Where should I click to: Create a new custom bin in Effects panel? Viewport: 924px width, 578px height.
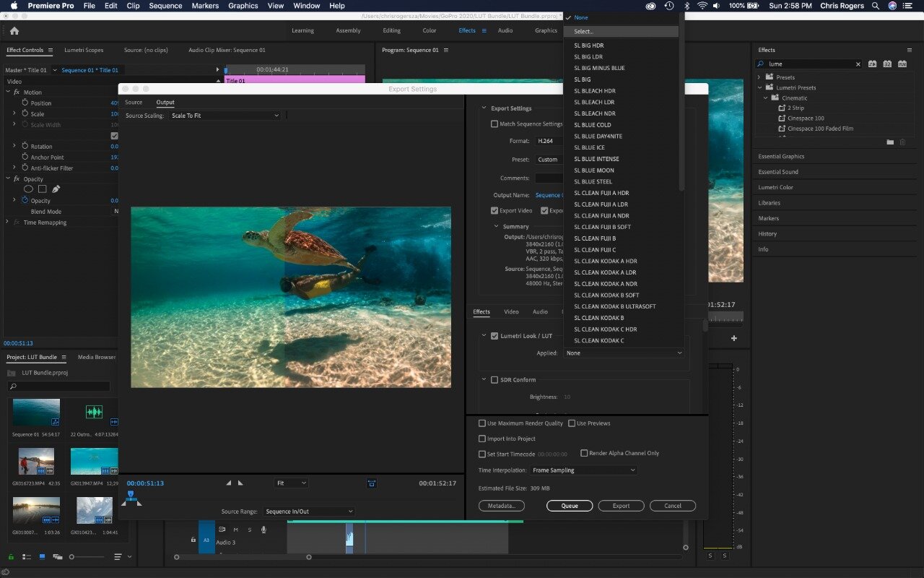(x=890, y=142)
